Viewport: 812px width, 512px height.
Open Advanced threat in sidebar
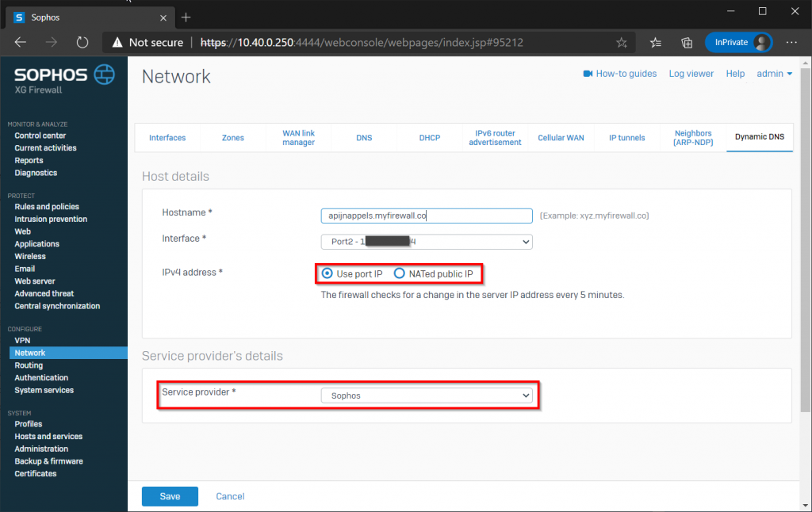point(44,293)
